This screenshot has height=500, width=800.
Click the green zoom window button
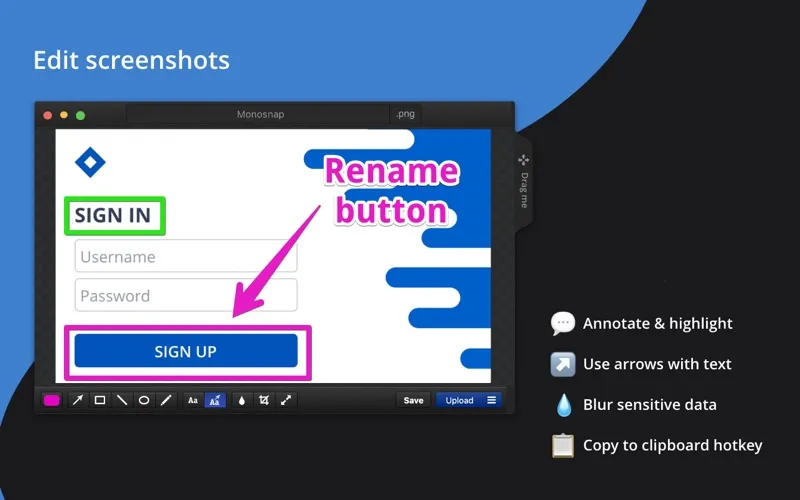pyautogui.click(x=81, y=115)
